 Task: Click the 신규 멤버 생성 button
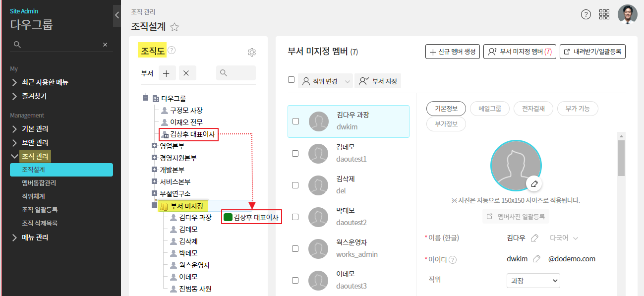[452, 52]
